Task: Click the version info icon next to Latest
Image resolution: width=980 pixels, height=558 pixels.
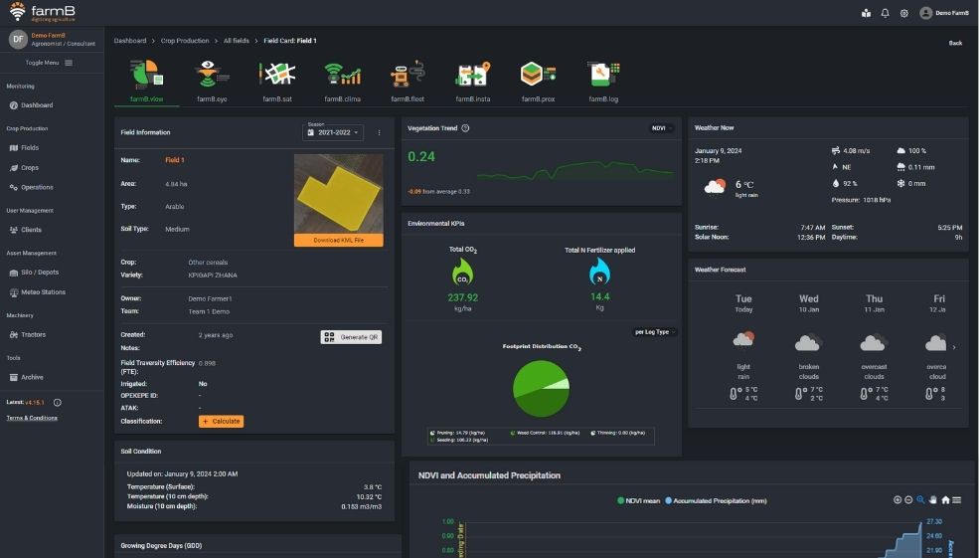Action: point(58,402)
